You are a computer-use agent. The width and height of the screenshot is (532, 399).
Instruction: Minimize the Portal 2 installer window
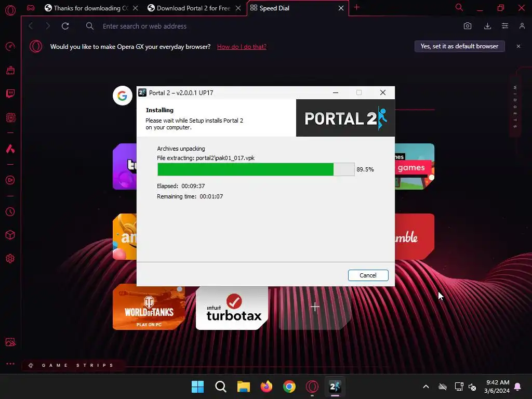tap(336, 92)
